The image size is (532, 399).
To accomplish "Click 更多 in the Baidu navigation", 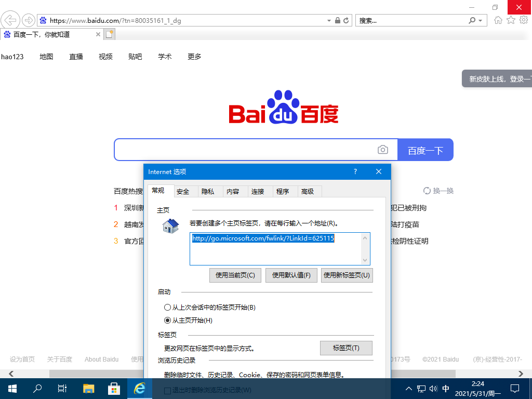I will (x=194, y=57).
